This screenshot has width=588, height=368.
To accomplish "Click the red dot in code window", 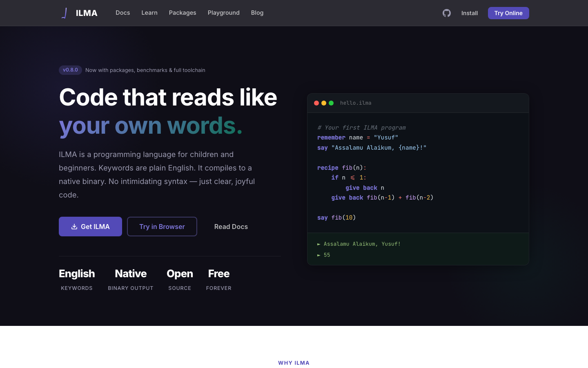I will click(x=316, y=103).
